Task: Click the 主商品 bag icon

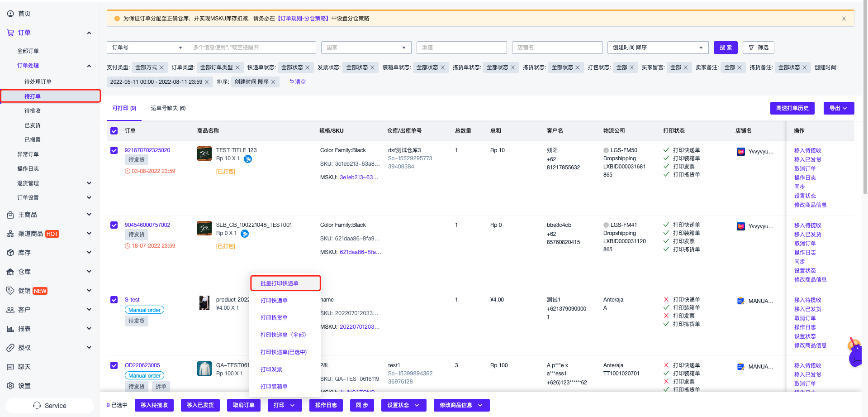Action: pos(10,215)
